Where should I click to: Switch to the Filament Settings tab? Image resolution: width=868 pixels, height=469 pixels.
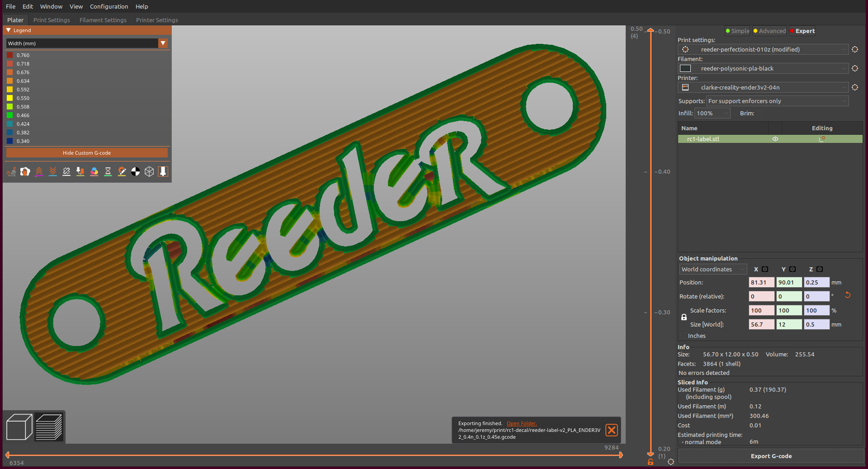103,20
